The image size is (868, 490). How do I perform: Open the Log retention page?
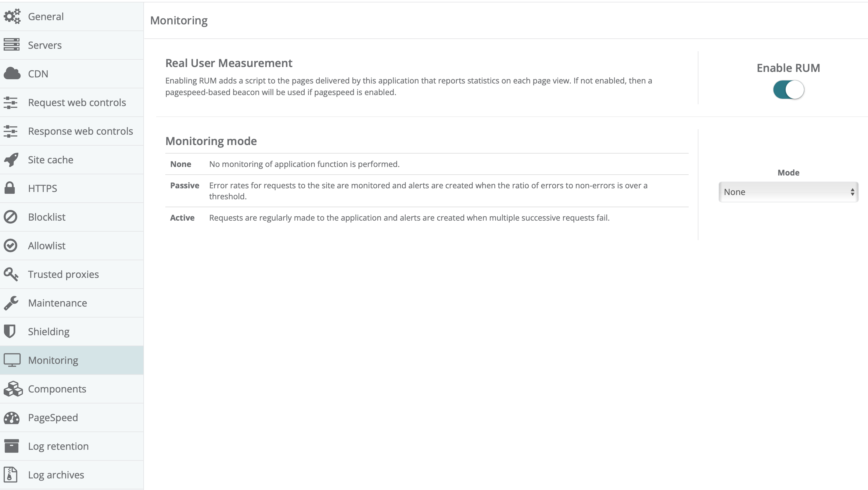[58, 446]
